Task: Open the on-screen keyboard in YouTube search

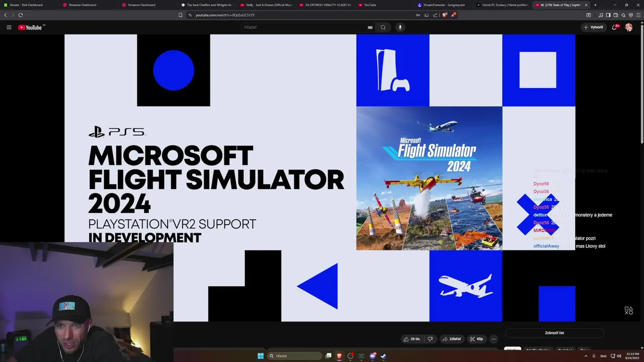Action: [x=370, y=27]
